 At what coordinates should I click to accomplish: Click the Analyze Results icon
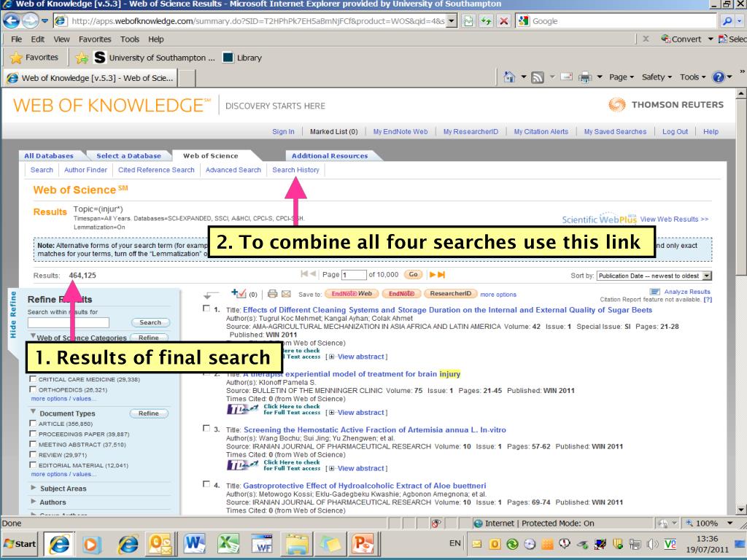(655, 292)
